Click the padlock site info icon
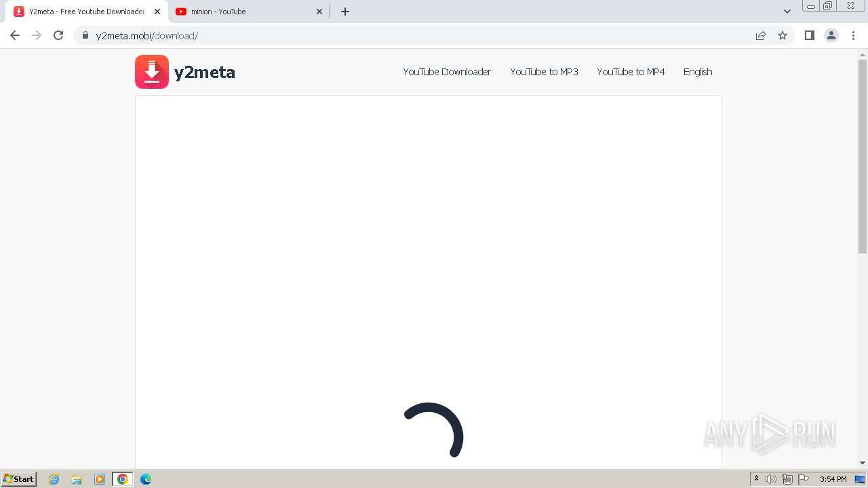 (x=85, y=35)
